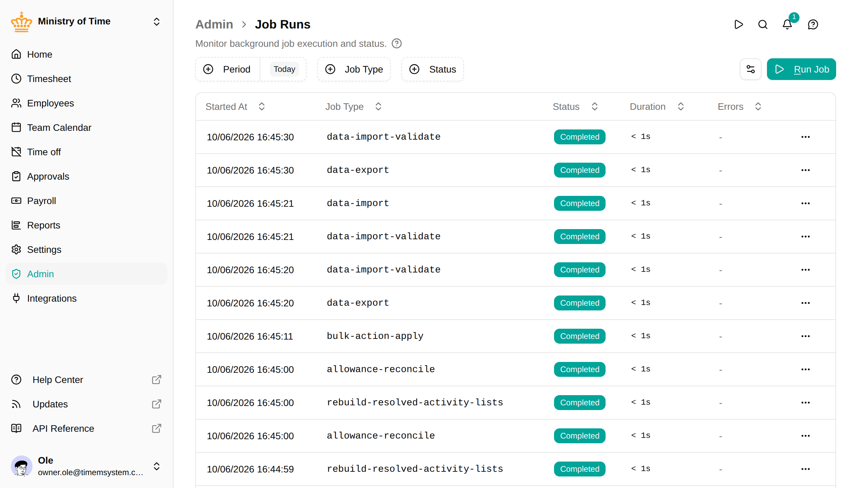
Task: Open Timesheet from sidebar
Action: (86, 79)
